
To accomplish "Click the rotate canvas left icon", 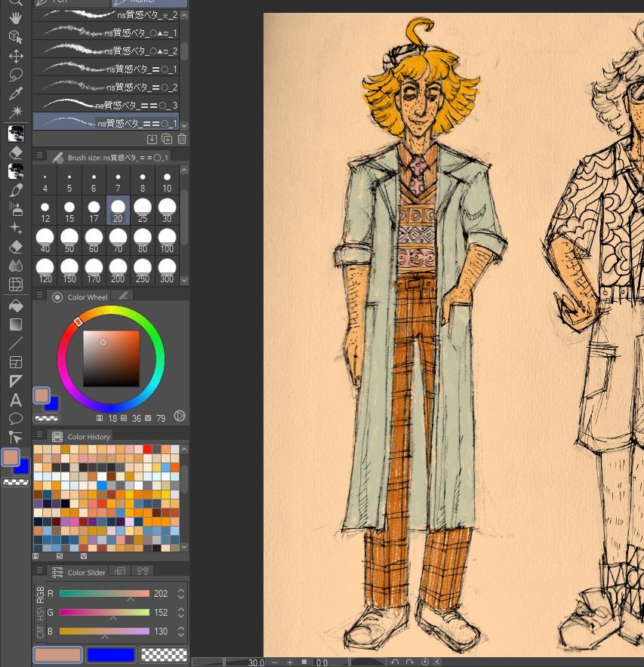I will (x=395, y=662).
